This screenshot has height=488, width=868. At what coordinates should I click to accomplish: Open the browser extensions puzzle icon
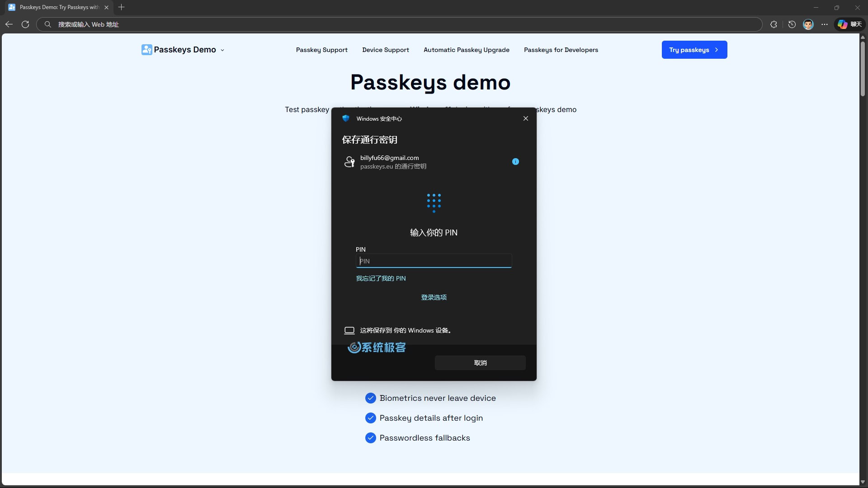pos(774,24)
